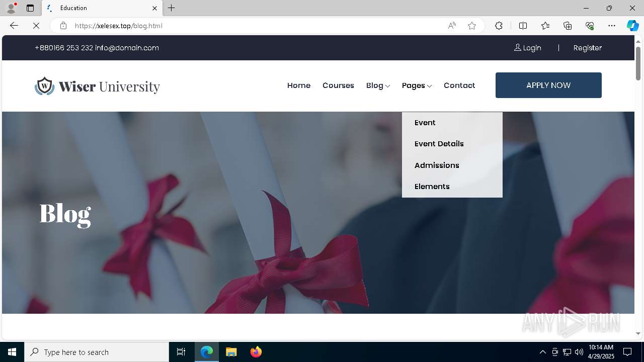Open the Favorites list
Viewport: 644px width, 362px height.
pyautogui.click(x=545, y=26)
